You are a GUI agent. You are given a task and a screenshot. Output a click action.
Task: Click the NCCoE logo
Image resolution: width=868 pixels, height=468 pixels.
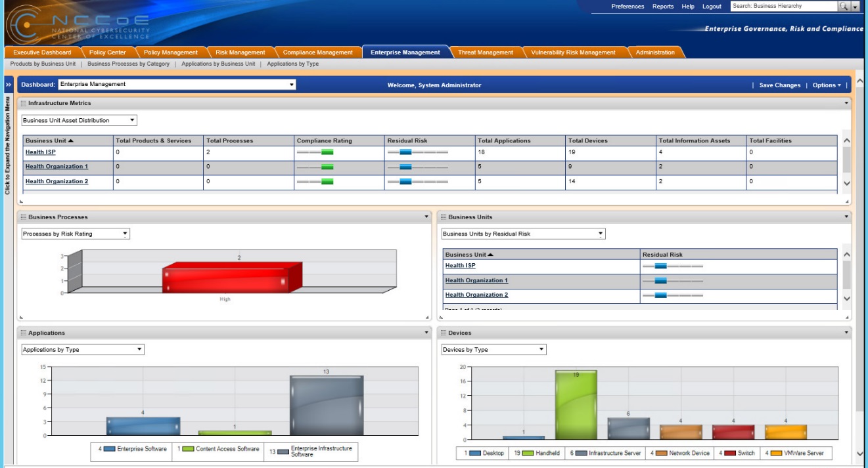[78, 26]
